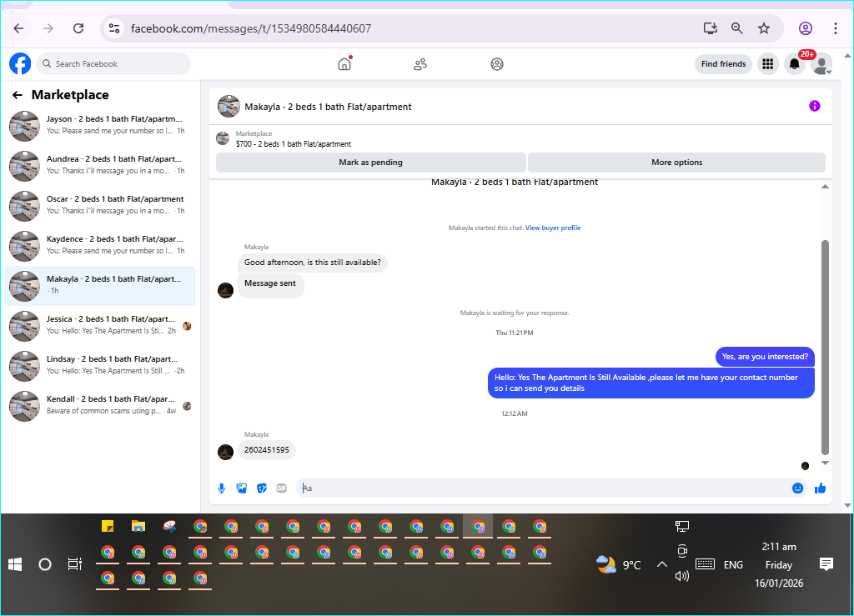The height and width of the screenshot is (616, 854).
Task: Open the Facebook apps menu grid icon
Action: click(x=768, y=64)
